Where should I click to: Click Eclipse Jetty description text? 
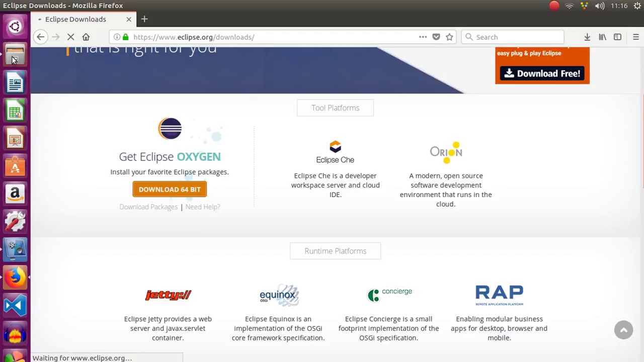168,328
